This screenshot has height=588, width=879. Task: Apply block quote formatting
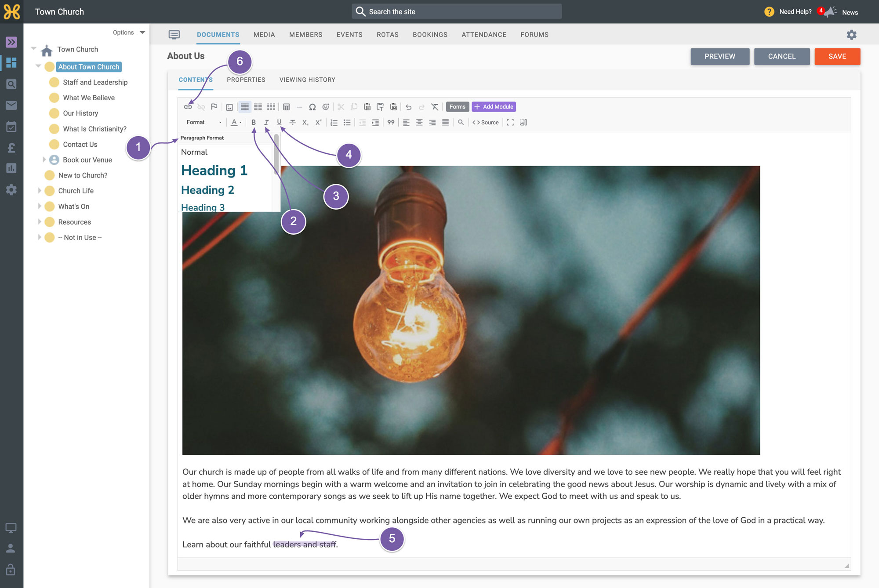pos(391,122)
